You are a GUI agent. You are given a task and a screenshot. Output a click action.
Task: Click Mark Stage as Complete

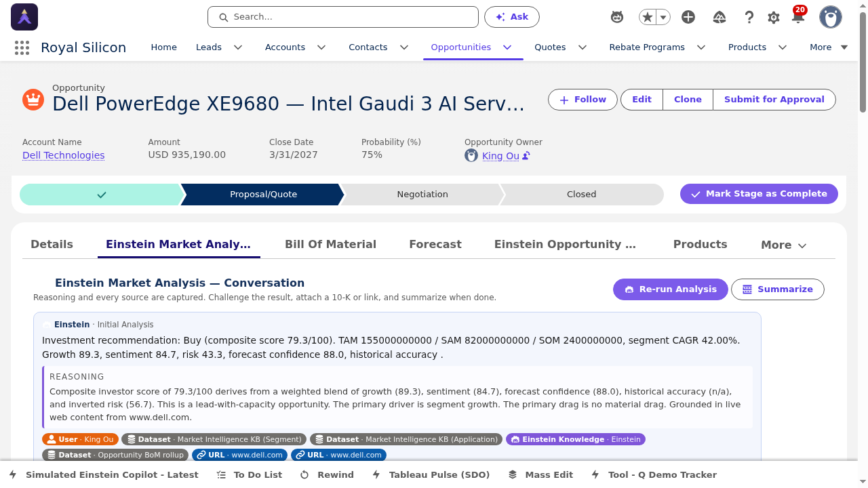(759, 194)
